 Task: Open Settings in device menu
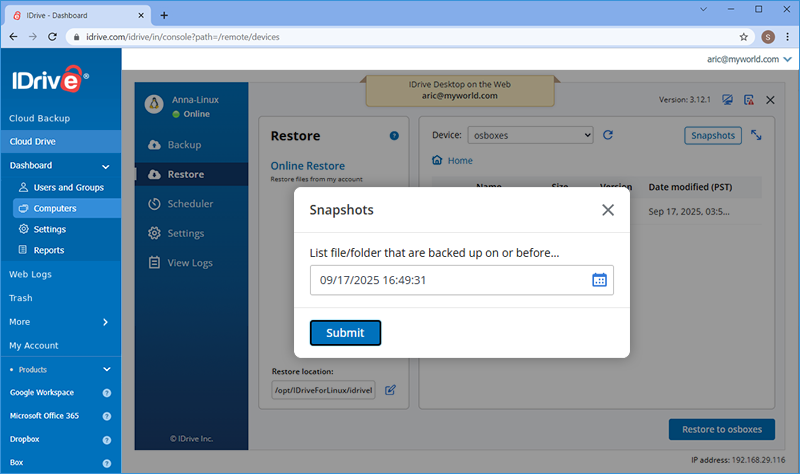[191, 233]
